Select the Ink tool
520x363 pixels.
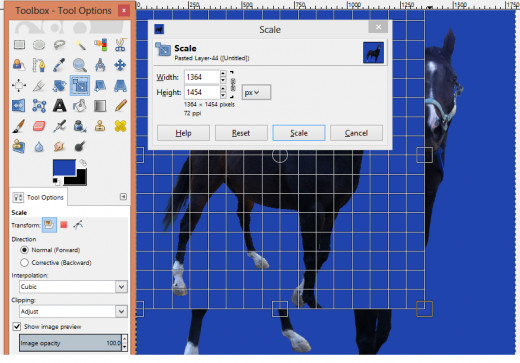click(x=80, y=126)
